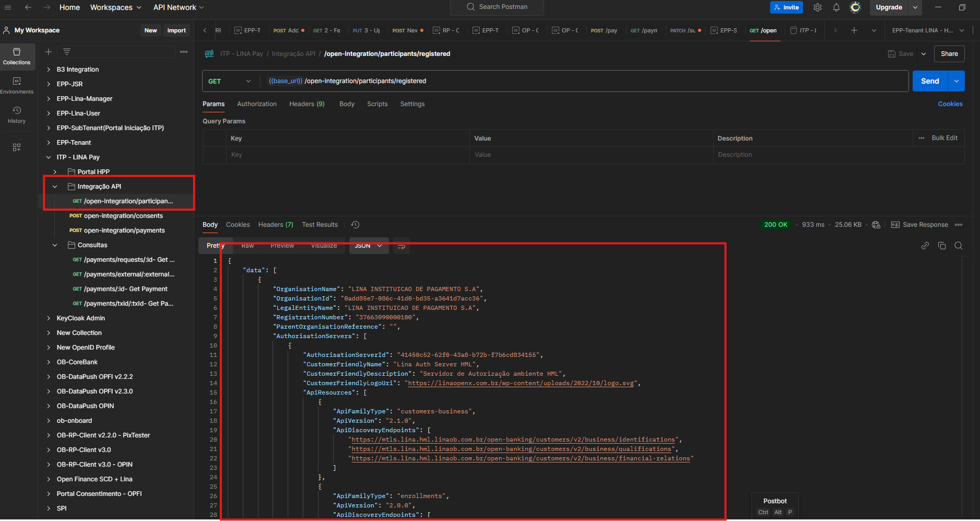This screenshot has width=980, height=521.
Task: Open Postman settings gear icon
Action: (818, 7)
